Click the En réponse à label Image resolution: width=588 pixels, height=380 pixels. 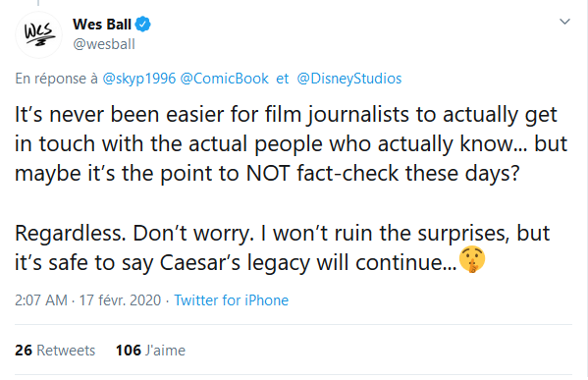click(56, 79)
